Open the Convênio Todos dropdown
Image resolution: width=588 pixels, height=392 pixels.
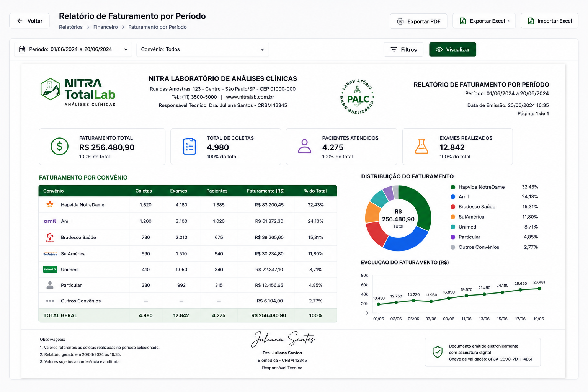pyautogui.click(x=203, y=49)
